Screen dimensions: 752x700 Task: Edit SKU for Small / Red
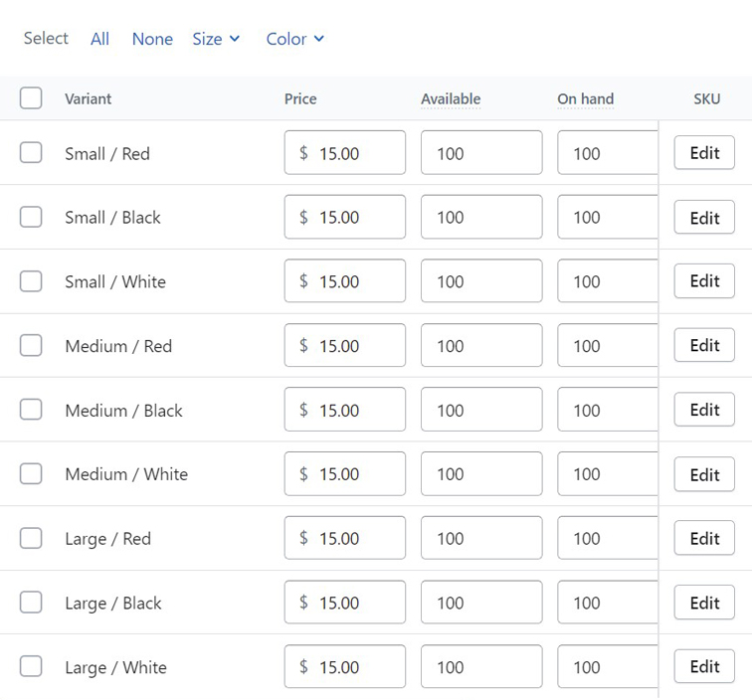click(704, 153)
